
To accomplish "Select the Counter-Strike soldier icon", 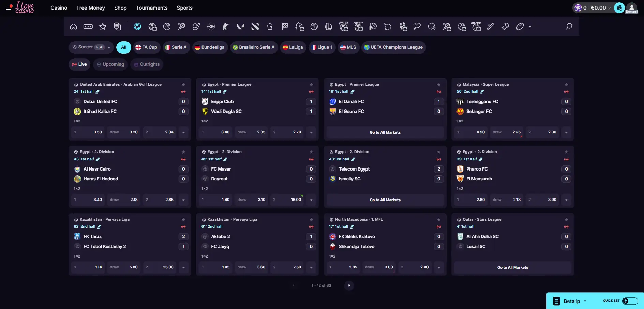I will click(x=226, y=27).
